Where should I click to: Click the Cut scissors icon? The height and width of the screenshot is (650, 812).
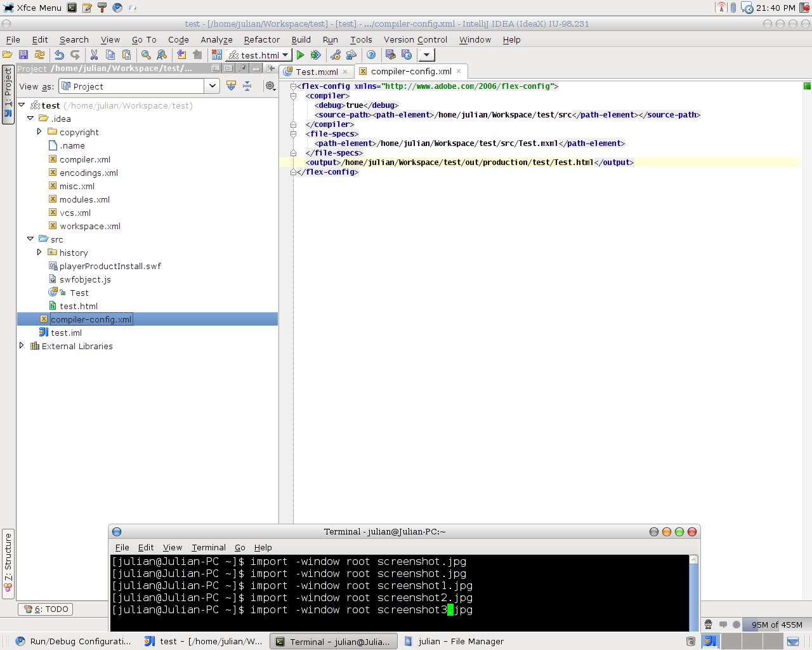[x=94, y=55]
